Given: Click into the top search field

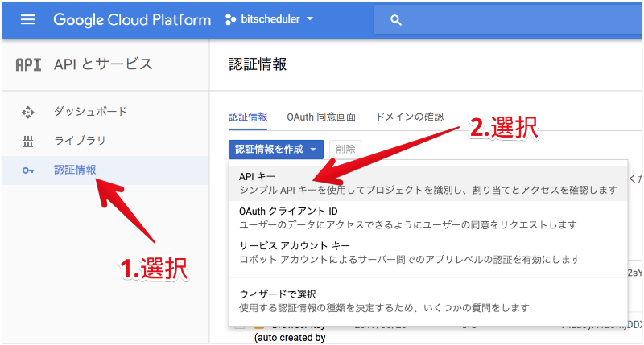Looking at the screenshot, I should coord(507,19).
